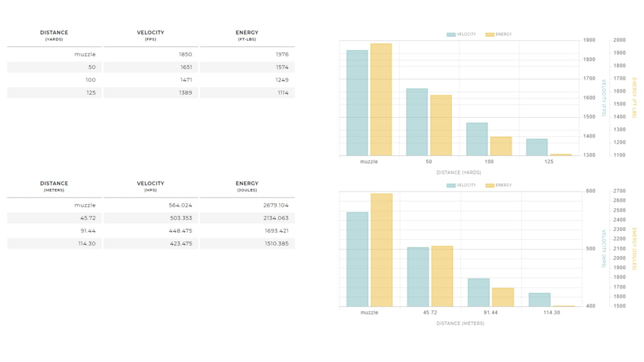644x362 pixels.
Task: Click the muzzle velocity bar in yards chart
Action: click(x=357, y=103)
